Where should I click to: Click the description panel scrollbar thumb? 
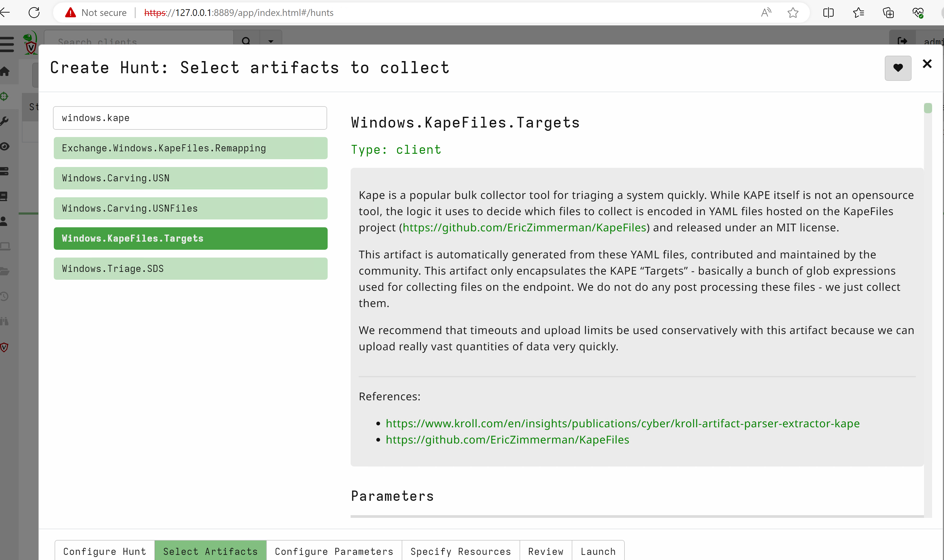tap(928, 108)
